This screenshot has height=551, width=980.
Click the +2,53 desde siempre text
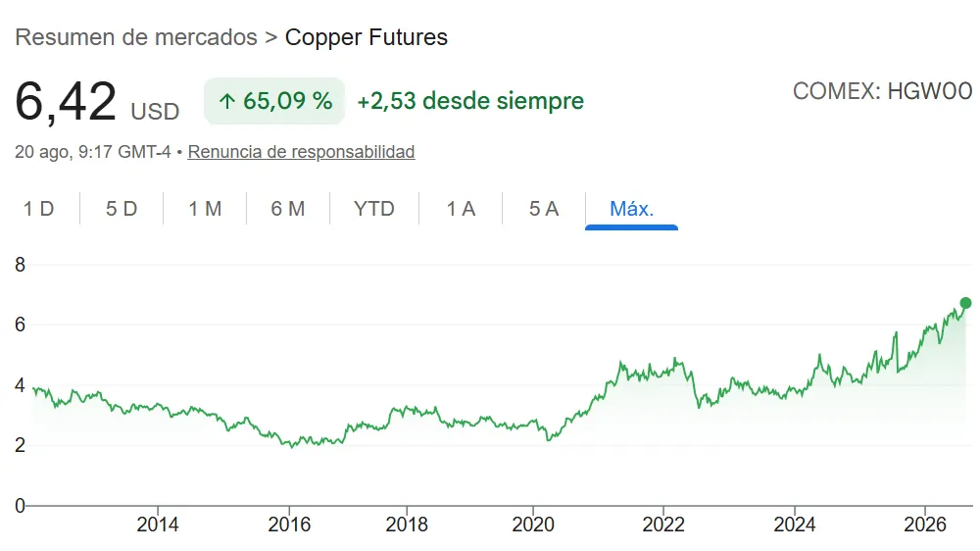[470, 101]
